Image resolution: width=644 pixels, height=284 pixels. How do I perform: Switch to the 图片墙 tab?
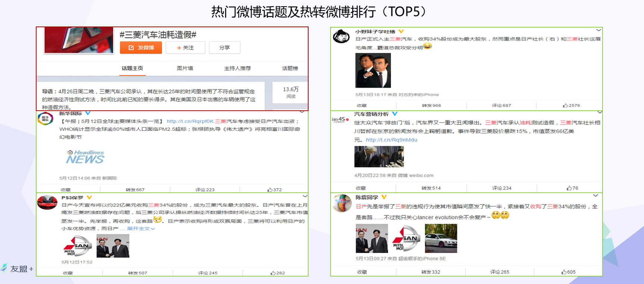[185, 68]
